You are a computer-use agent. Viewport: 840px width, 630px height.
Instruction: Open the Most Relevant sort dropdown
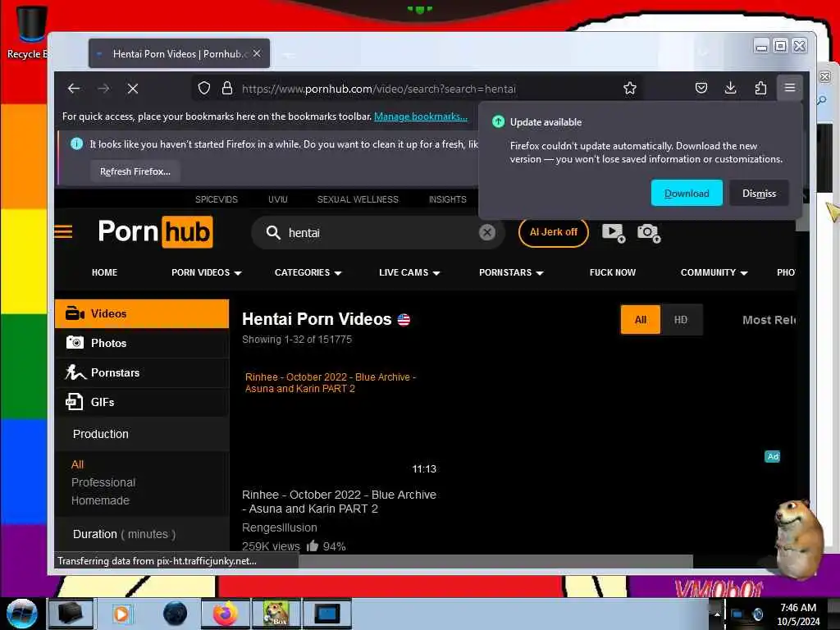point(769,320)
